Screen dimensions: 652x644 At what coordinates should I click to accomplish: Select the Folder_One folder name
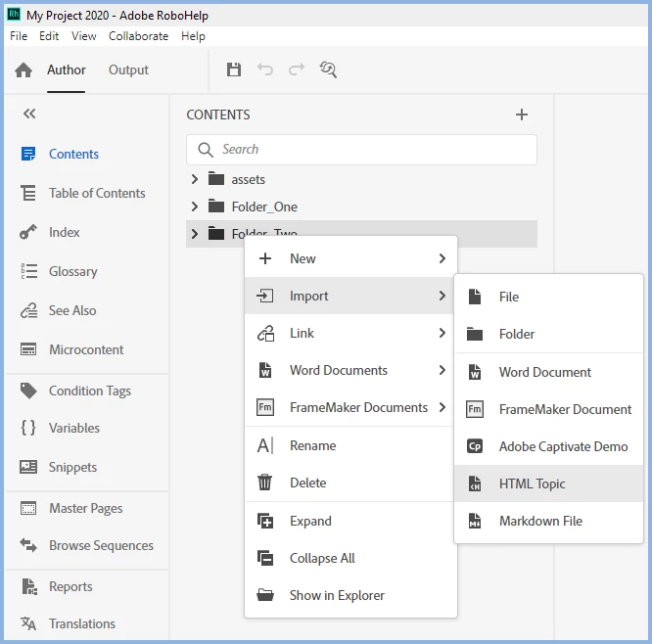(x=264, y=207)
